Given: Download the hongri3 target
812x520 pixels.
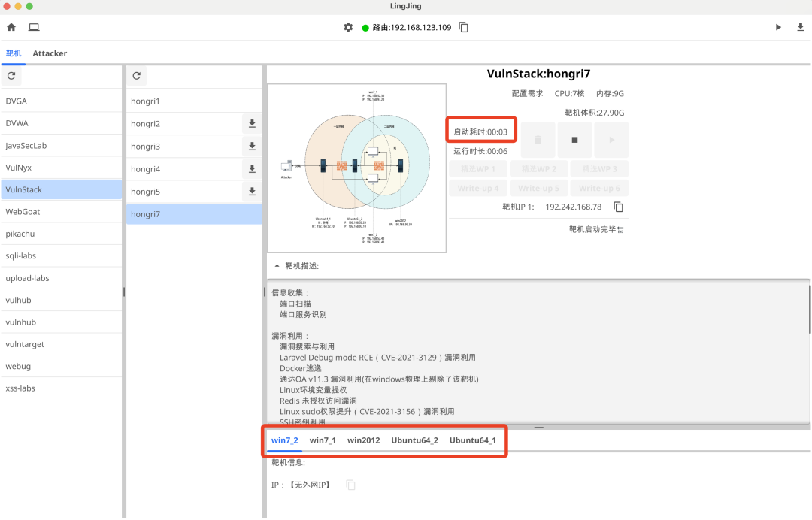Looking at the screenshot, I should click(252, 147).
